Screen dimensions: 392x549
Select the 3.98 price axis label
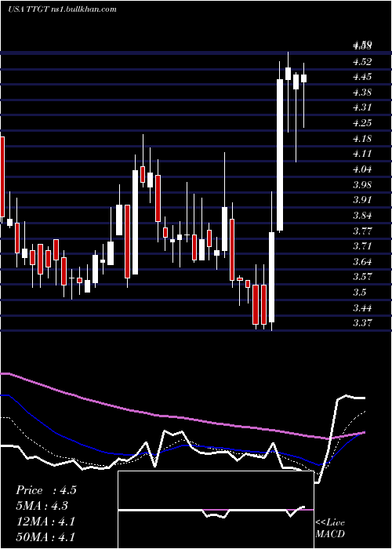click(362, 185)
